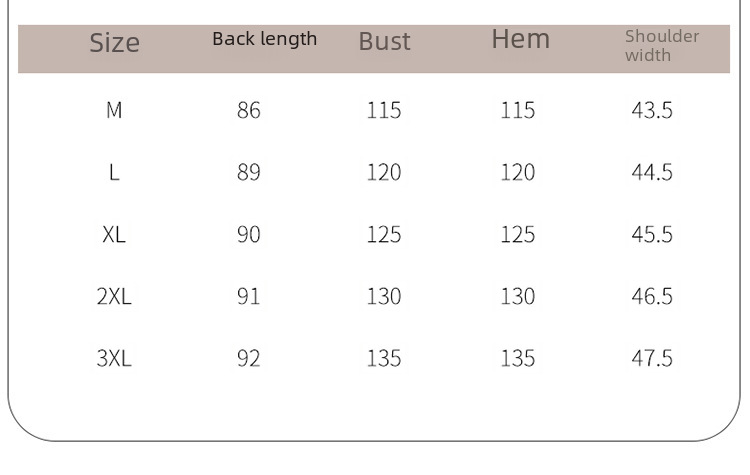Click the L size label
This screenshot has height=475, width=750.
coord(114,172)
